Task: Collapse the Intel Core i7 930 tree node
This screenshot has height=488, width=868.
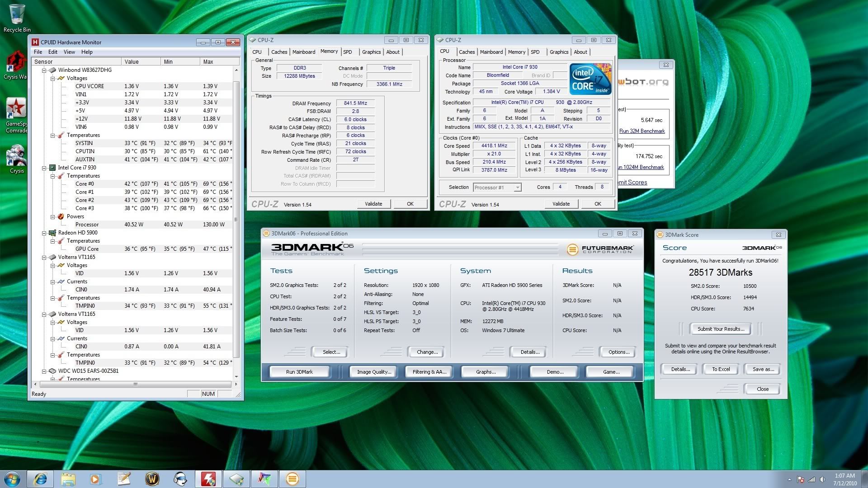Action: click(44, 168)
